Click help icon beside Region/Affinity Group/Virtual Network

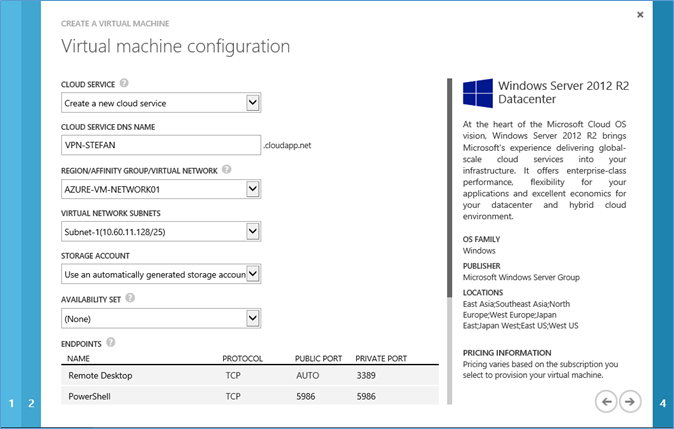(227, 169)
